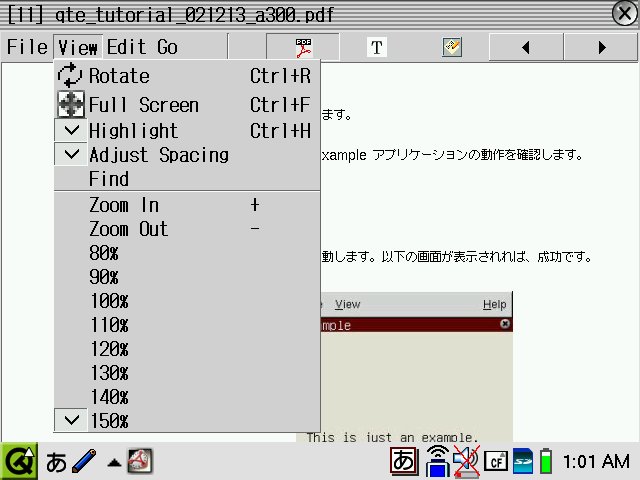Screen dimensions: 640x480
Task: Open the File menu
Action: 27,47
